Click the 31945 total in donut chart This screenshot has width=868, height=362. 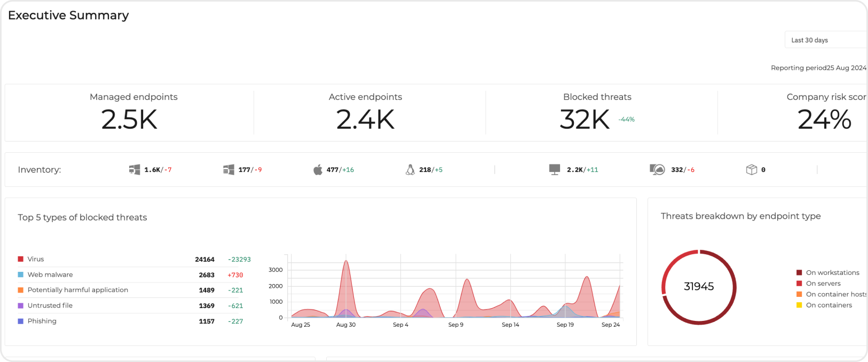pos(698,287)
